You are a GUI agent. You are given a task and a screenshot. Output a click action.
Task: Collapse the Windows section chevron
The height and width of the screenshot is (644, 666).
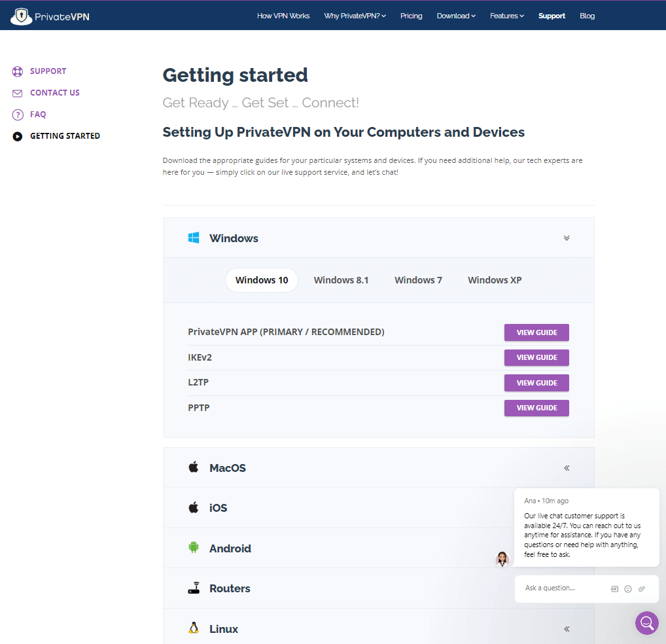pyautogui.click(x=566, y=238)
